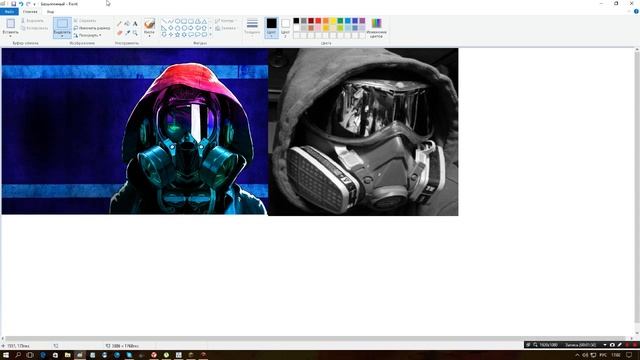Select the Text tool (letter A)

click(x=135, y=24)
